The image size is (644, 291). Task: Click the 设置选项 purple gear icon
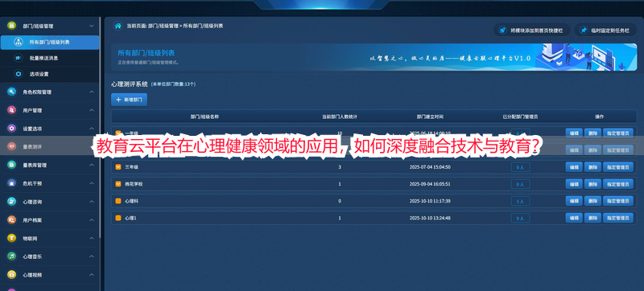click(x=11, y=129)
